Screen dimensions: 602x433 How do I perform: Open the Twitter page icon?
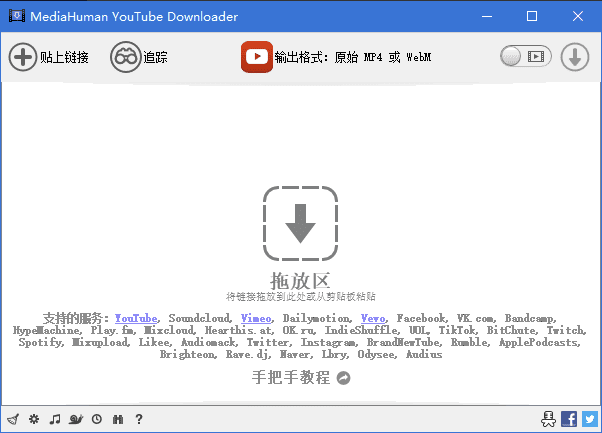pyautogui.click(x=589, y=419)
